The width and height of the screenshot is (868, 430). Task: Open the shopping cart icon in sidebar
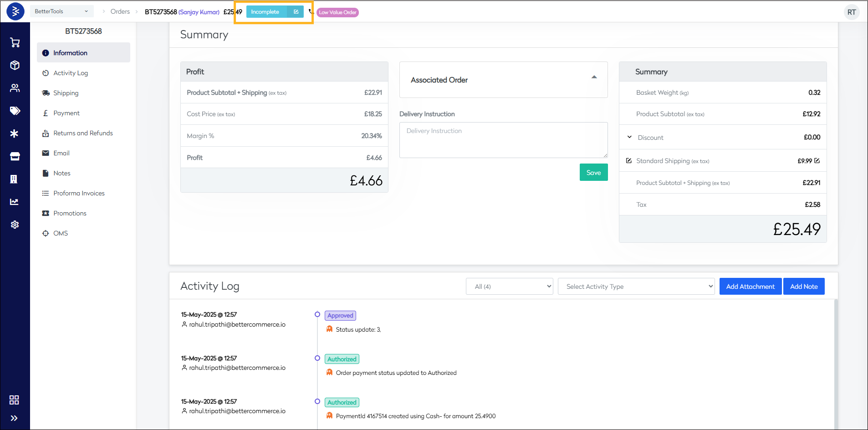click(x=15, y=42)
